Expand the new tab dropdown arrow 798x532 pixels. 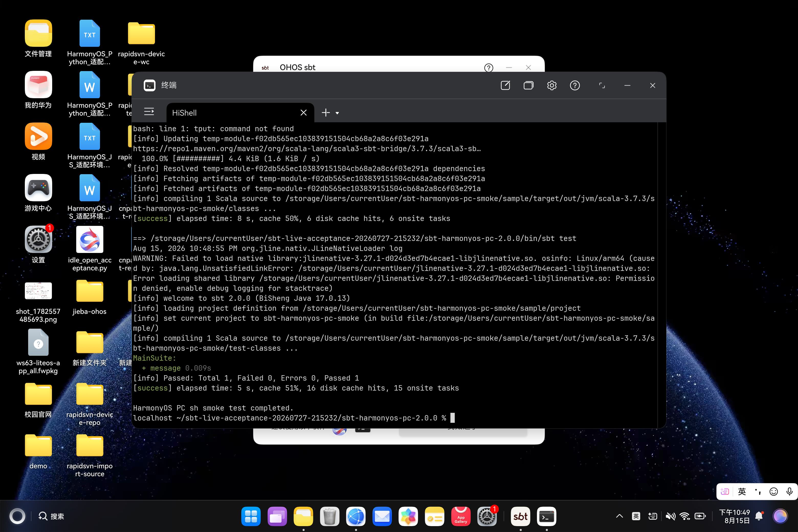(337, 113)
